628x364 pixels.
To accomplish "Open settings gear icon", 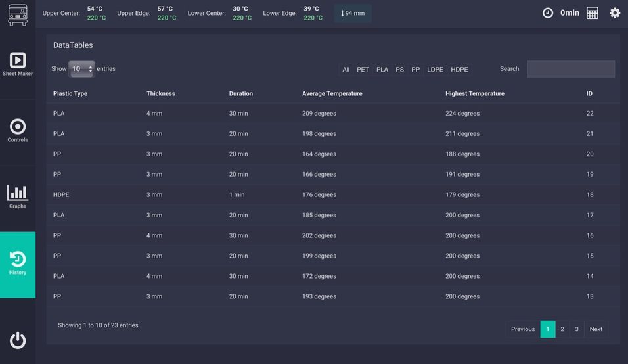I will (615, 13).
